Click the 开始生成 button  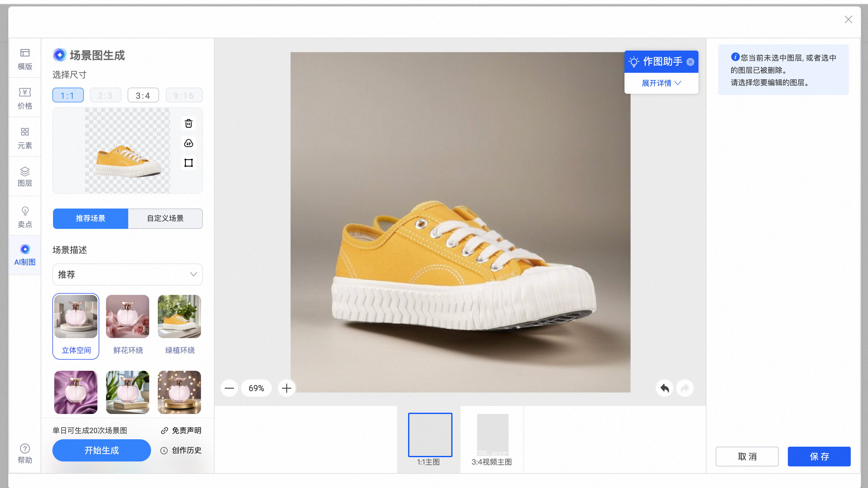pyautogui.click(x=101, y=450)
